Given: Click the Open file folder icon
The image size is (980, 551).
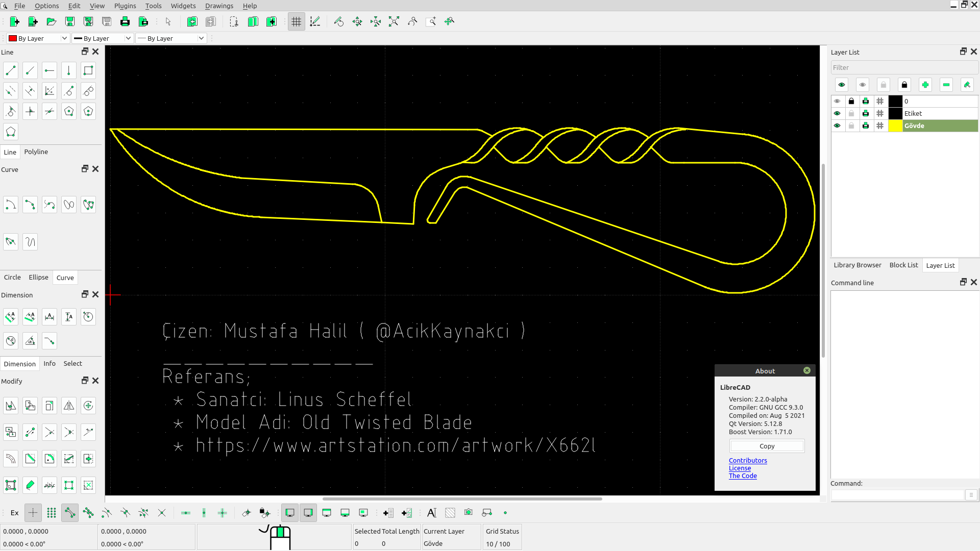Looking at the screenshot, I should click(x=51, y=21).
